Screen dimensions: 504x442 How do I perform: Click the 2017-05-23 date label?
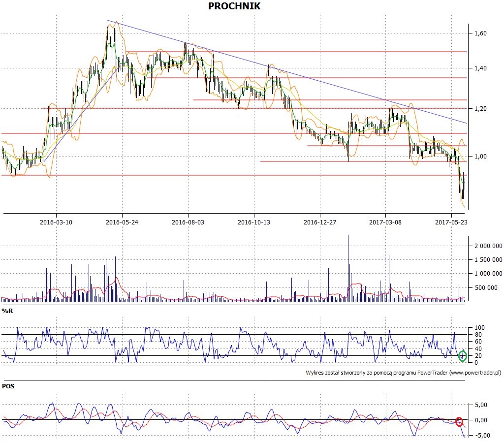(x=451, y=222)
